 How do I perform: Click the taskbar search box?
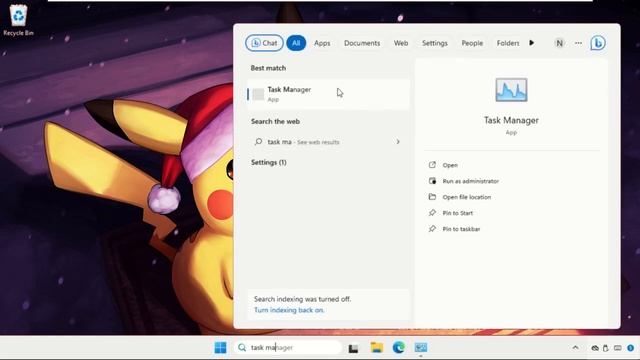click(288, 347)
